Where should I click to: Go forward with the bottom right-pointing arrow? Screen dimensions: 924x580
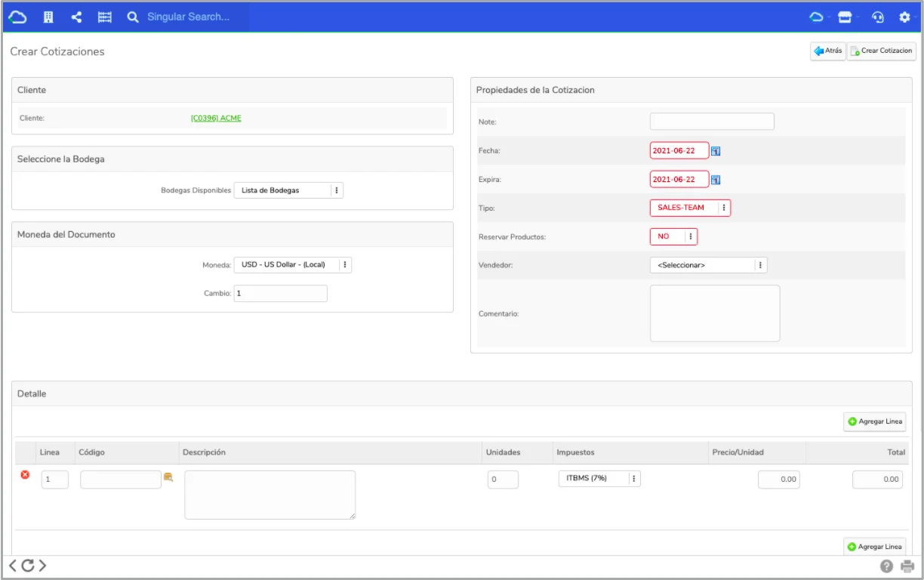(42, 565)
